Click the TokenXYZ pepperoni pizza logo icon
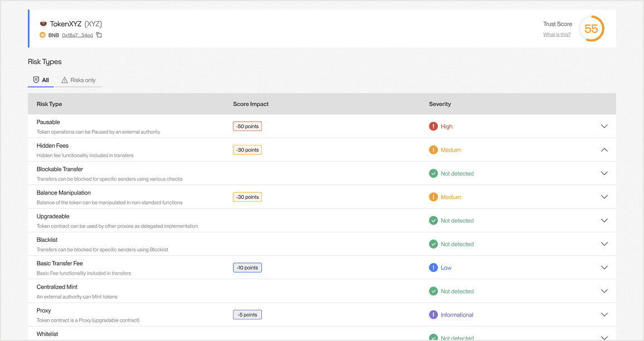Image resolution: width=644 pixels, height=341 pixels. coord(43,24)
